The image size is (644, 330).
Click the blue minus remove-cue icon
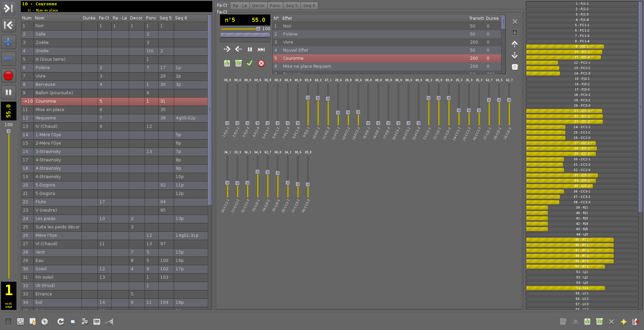click(8, 59)
